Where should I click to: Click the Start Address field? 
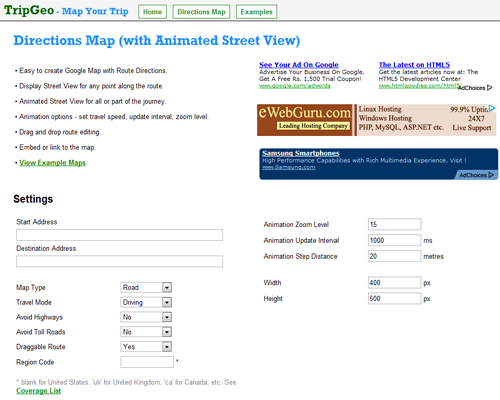119,235
